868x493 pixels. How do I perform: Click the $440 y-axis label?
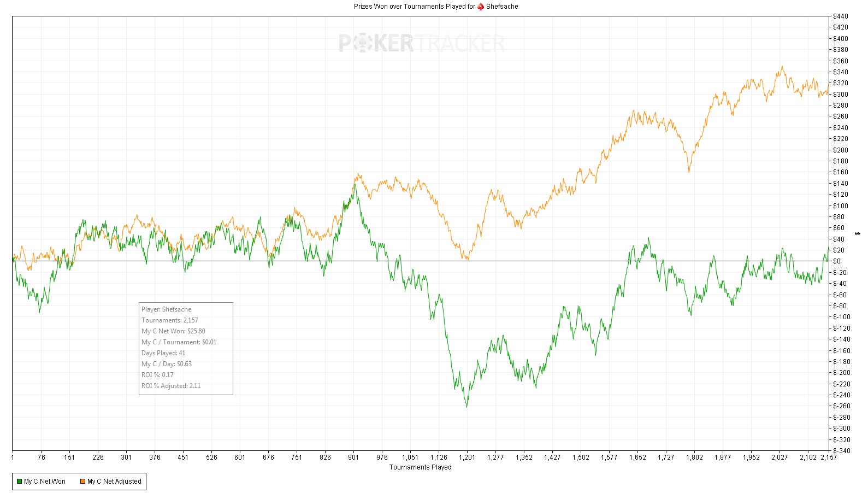click(840, 16)
